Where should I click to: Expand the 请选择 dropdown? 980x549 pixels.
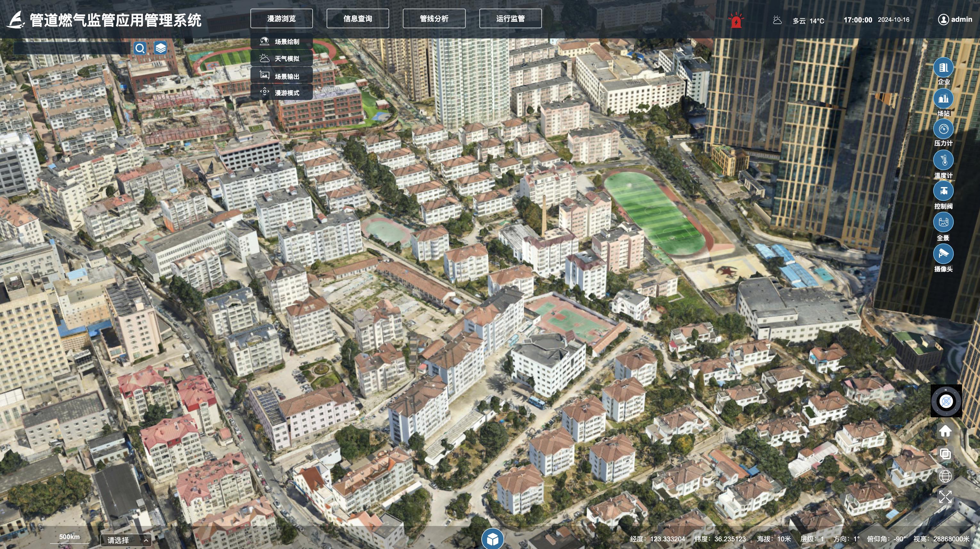(x=126, y=540)
